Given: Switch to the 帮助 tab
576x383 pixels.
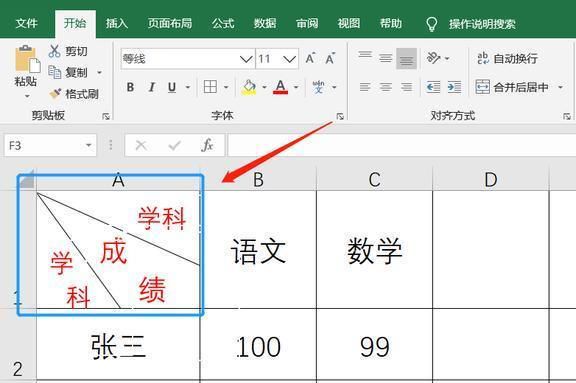Looking at the screenshot, I should coord(391,24).
